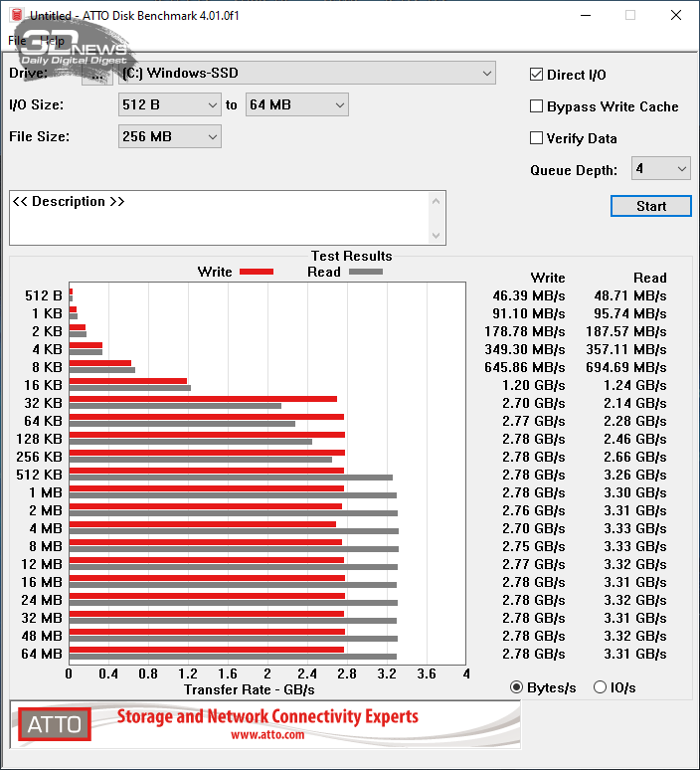The width and height of the screenshot is (700, 770).
Task: Click the 'Transfer Rate - GB/s' axis label
Action: click(x=250, y=689)
